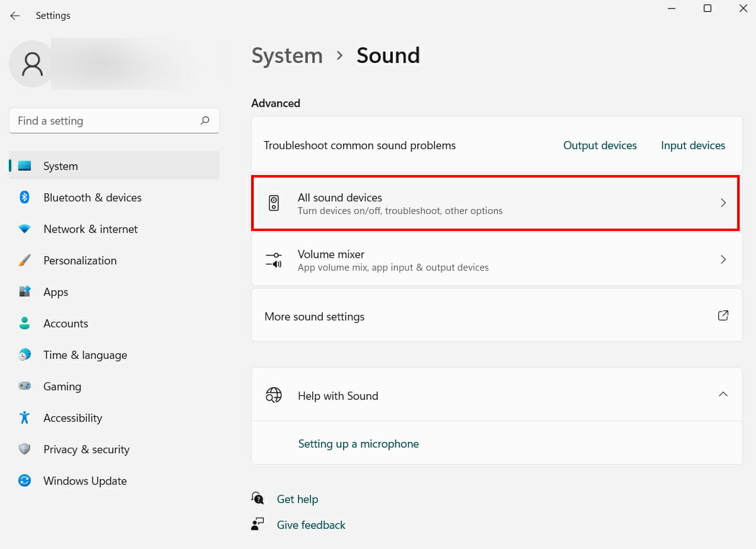Open the Setting up a microphone link
Screen dimensions: 756x549
358,444
